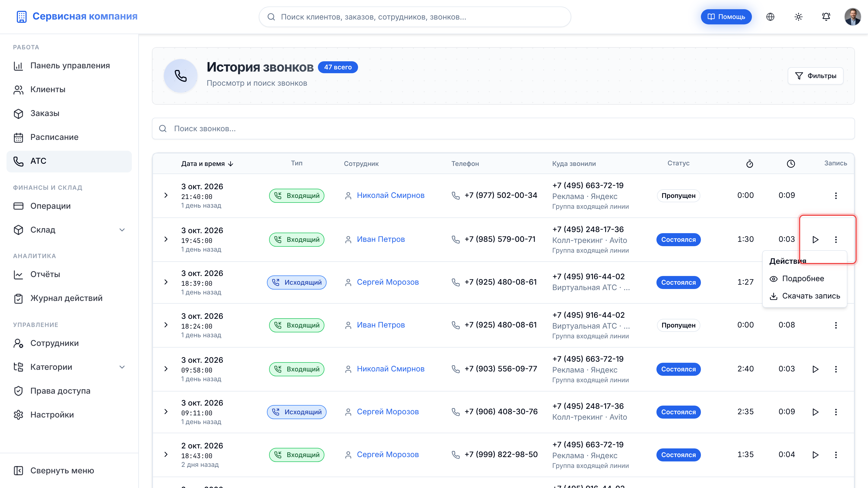
Task: Open Настройки in the sidebar
Action: (x=69, y=415)
